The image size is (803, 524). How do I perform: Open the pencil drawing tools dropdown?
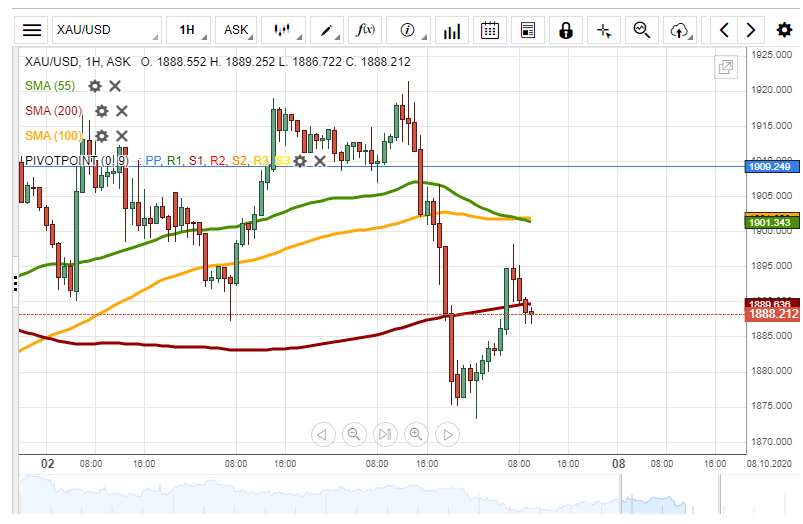pyautogui.click(x=327, y=30)
